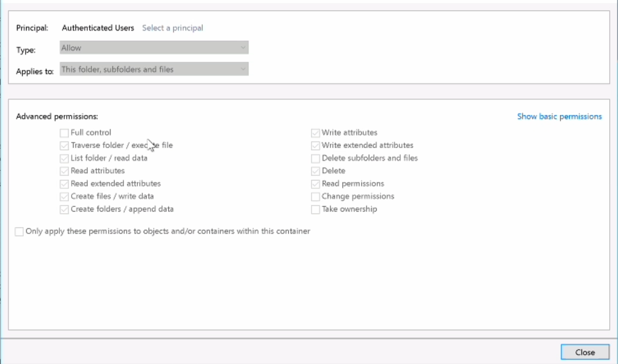Toggle List folder / read data checkbox
This screenshot has height=364, width=618.
click(x=64, y=159)
